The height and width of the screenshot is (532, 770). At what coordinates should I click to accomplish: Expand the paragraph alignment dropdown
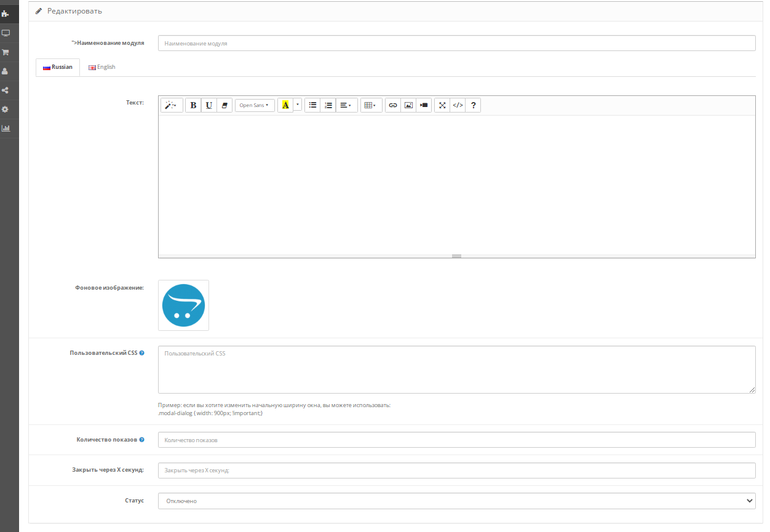pyautogui.click(x=346, y=105)
